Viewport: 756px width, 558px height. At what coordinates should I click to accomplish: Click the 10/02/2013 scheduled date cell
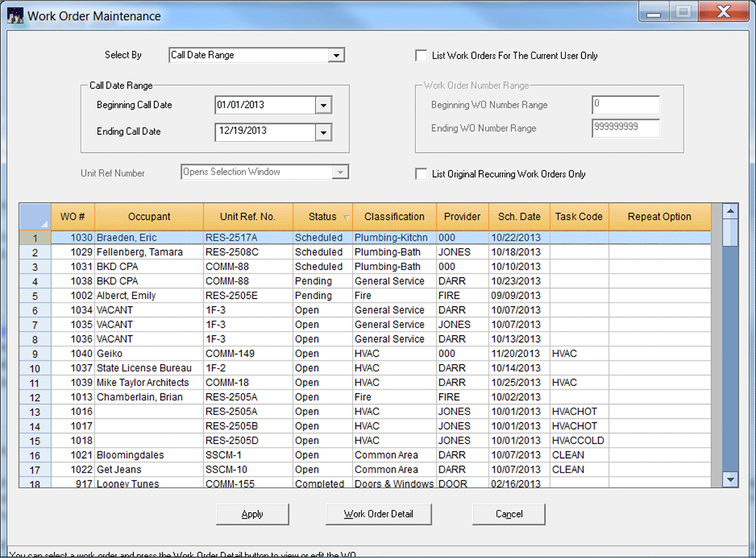point(519,397)
